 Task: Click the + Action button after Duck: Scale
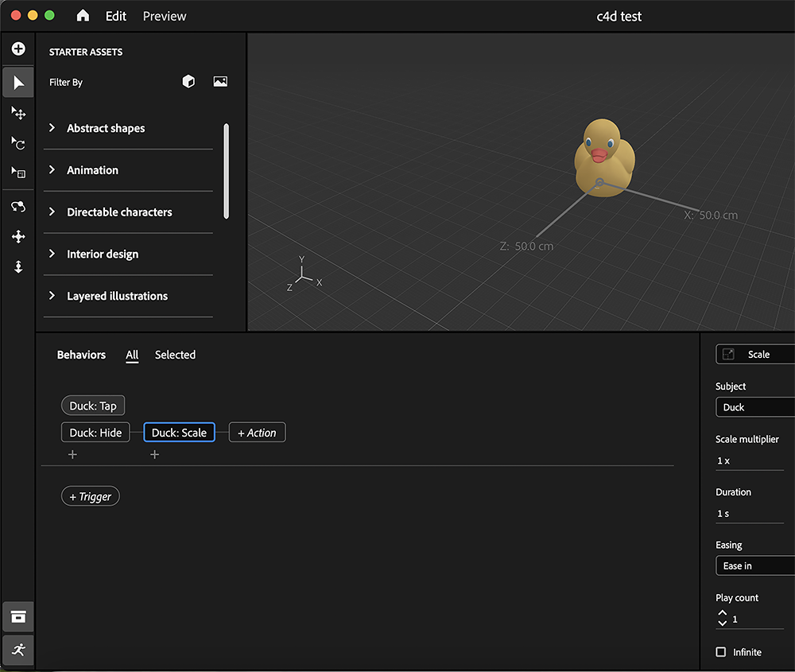click(x=257, y=432)
